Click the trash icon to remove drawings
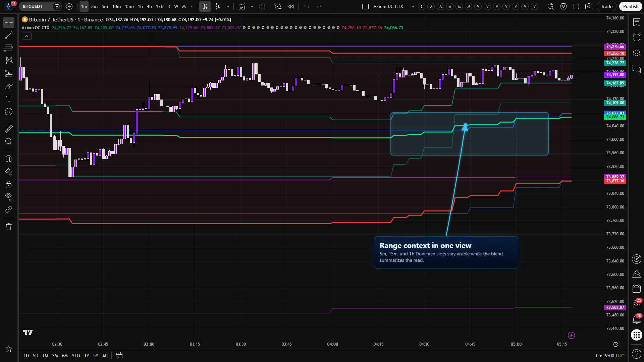Screen dimensions: 644x362 (9, 227)
